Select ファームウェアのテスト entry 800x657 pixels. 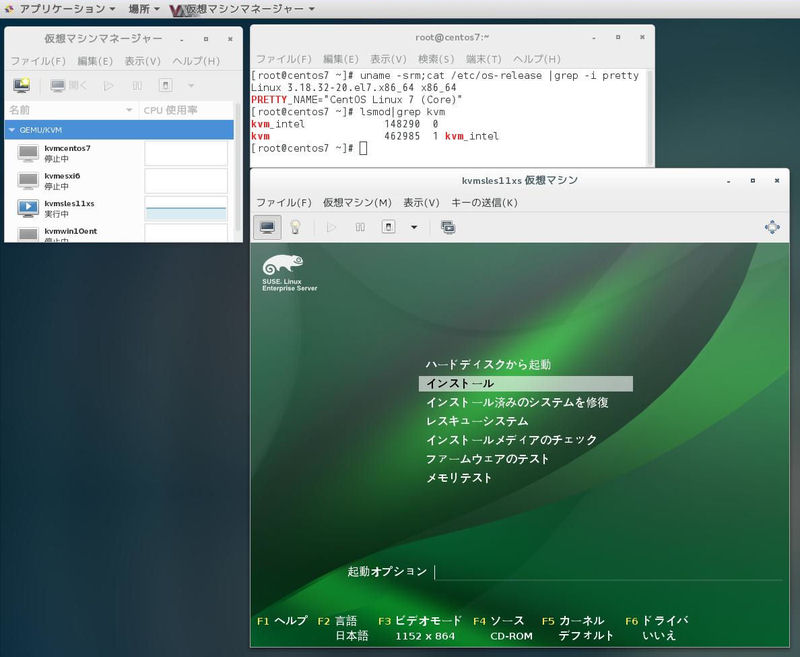pyautogui.click(x=487, y=459)
